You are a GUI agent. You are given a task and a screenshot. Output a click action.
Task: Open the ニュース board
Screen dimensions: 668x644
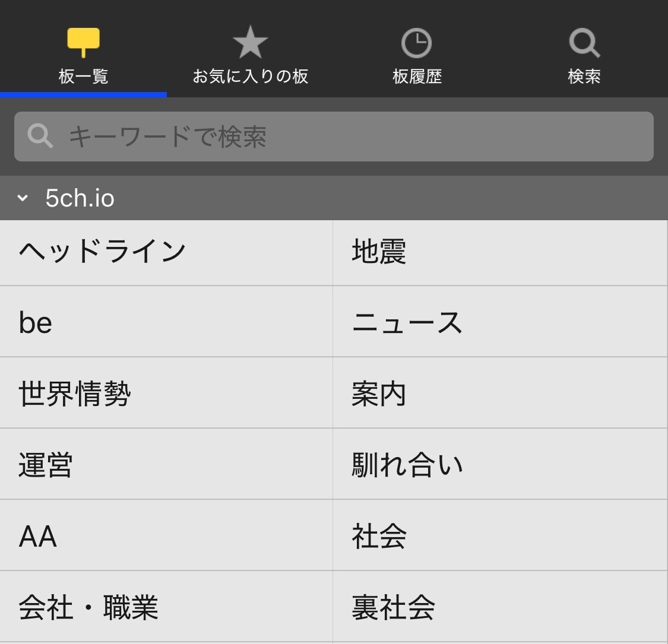click(407, 323)
